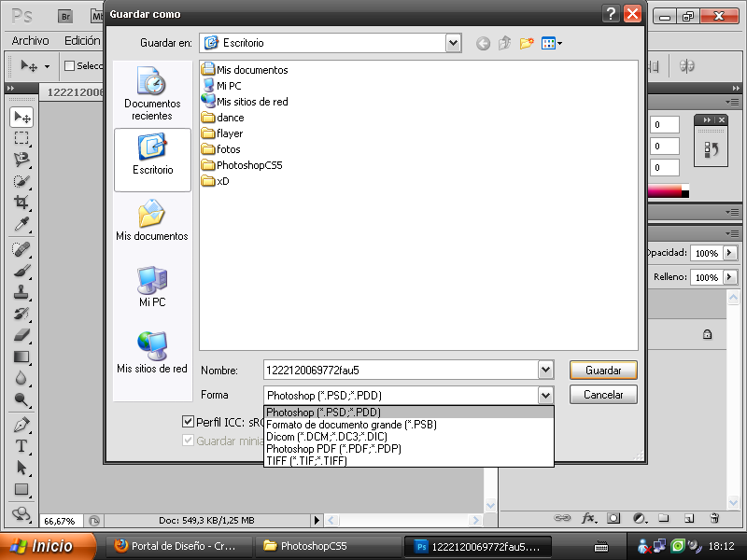
Task: Launch Adobe Bridge from application bar
Action: 65,17
